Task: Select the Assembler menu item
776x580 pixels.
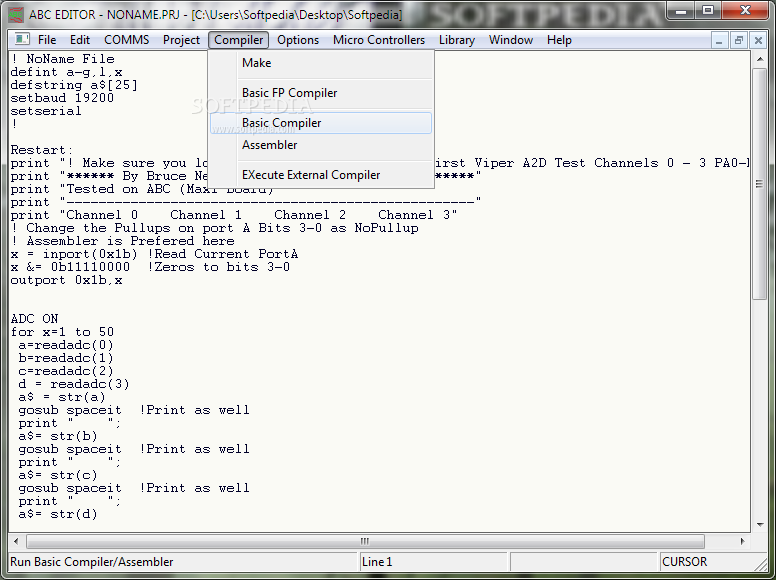Action: coord(321,145)
